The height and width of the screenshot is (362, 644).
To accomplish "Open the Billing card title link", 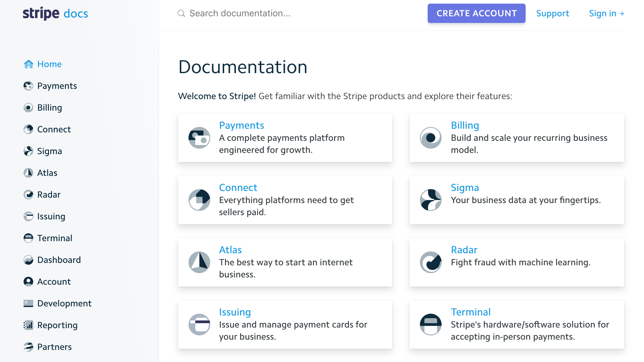I will pyautogui.click(x=465, y=125).
